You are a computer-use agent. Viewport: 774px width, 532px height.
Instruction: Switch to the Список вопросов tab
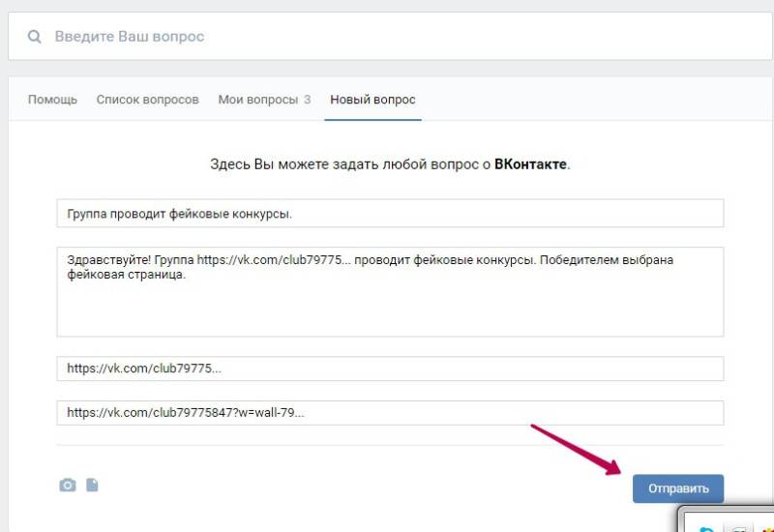[147, 100]
